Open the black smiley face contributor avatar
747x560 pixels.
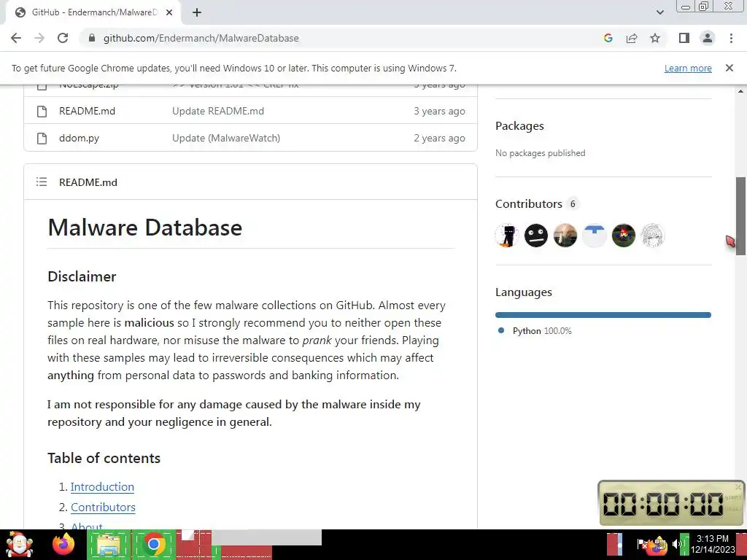536,236
